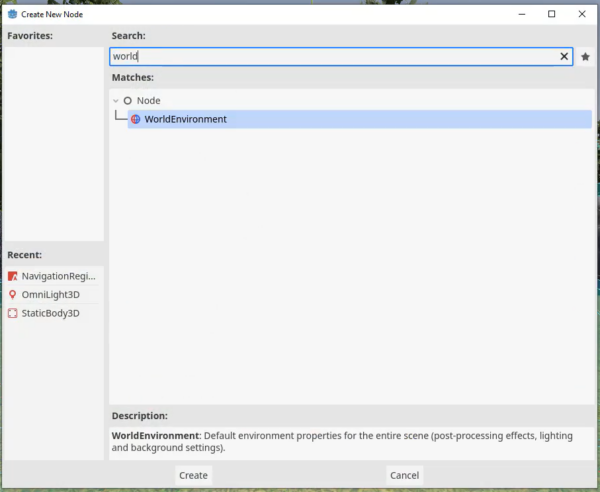Select WorldEnvironment in the matches list
This screenshot has width=600, height=492.
coord(185,119)
